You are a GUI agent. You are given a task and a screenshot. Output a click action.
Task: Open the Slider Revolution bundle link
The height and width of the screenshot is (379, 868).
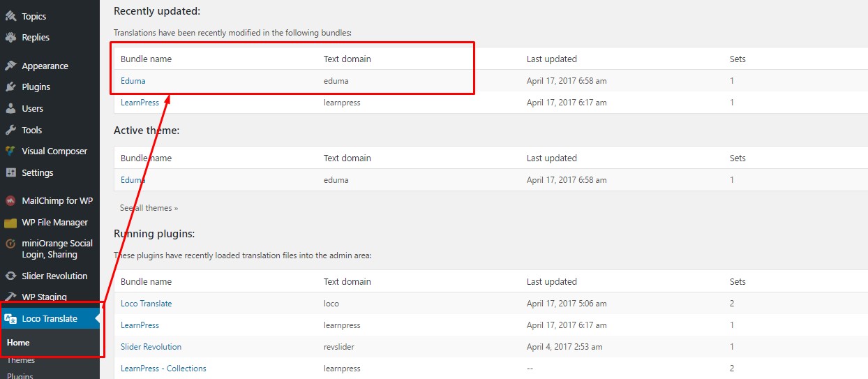(151, 347)
